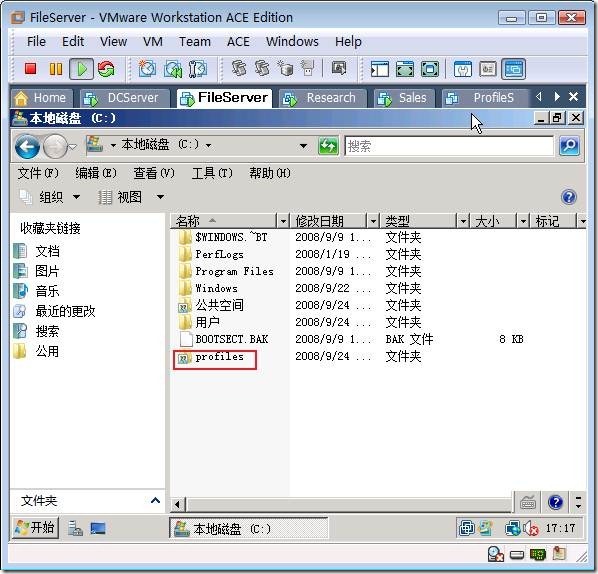Open the snapshot manager wrench icon
This screenshot has width=598, height=574.
(198, 69)
